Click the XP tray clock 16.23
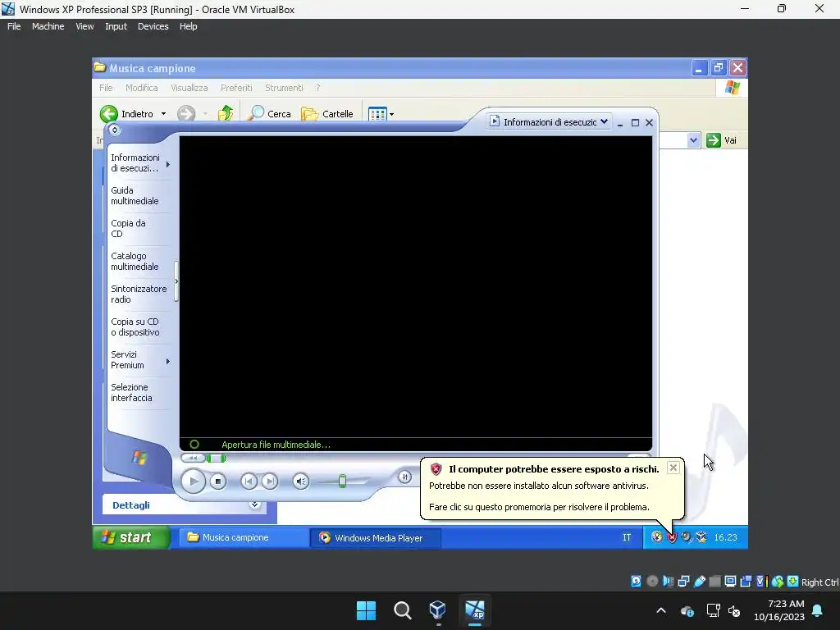Screen dimensions: 840x630 (725, 537)
